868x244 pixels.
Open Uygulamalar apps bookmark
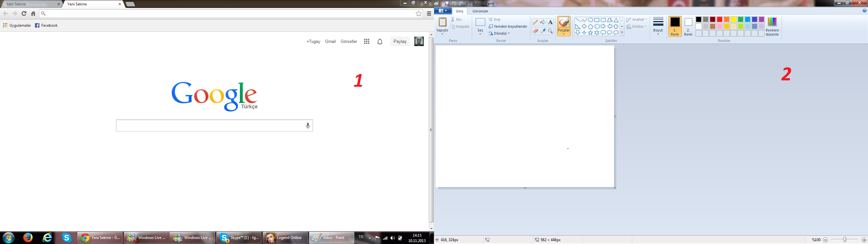(x=17, y=25)
